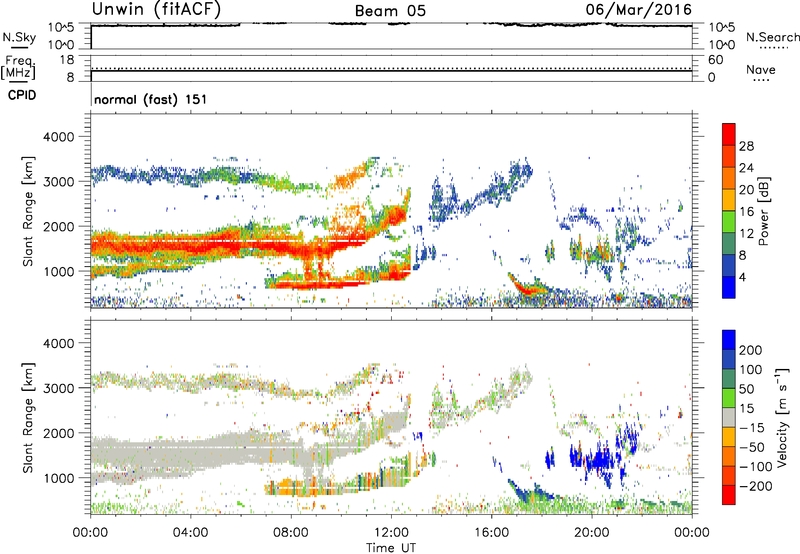The height and width of the screenshot is (554, 800).
Task: Click the "4" label on the power colorbar
Action: [742, 277]
